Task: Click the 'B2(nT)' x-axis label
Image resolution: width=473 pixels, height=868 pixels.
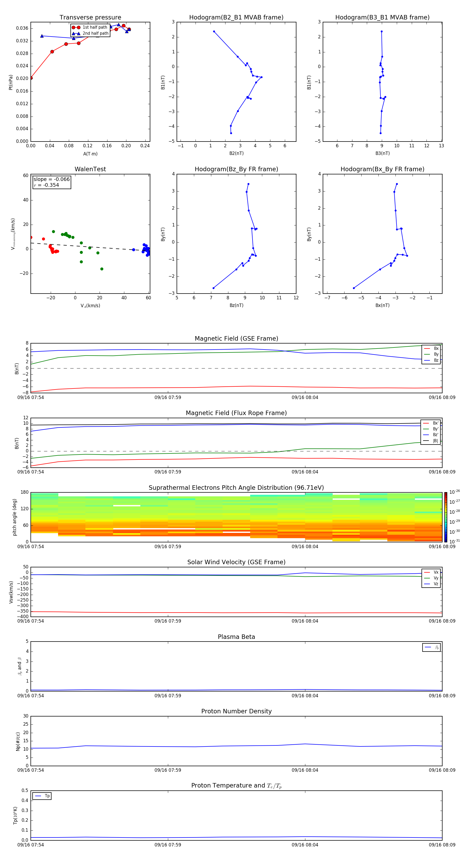Action: [x=236, y=153]
